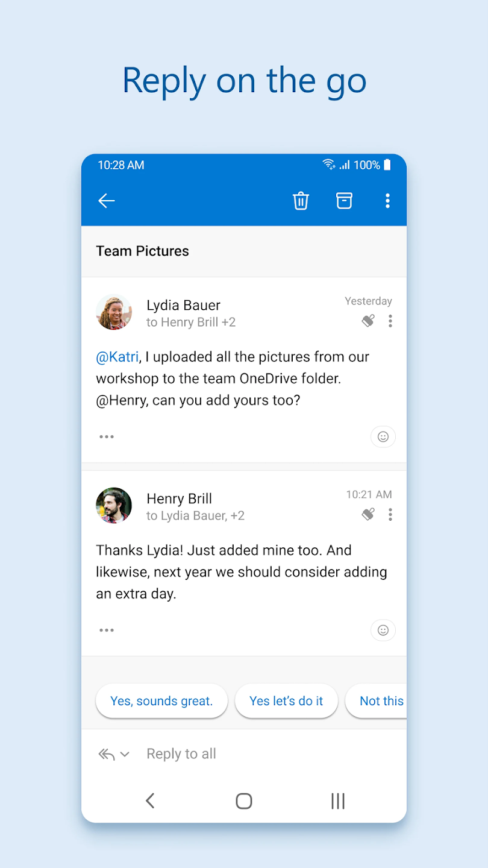Tap the back arrow in header
Screen dimensions: 488x868
click(x=107, y=201)
